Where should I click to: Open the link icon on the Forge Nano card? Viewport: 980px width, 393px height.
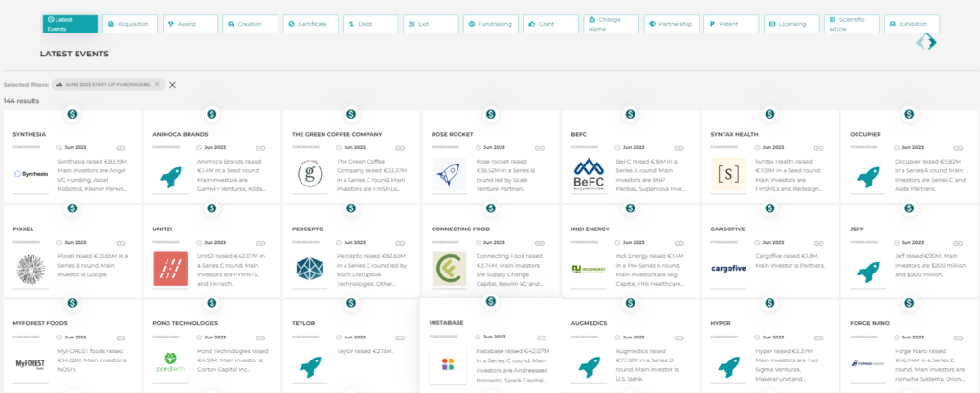[x=957, y=337]
